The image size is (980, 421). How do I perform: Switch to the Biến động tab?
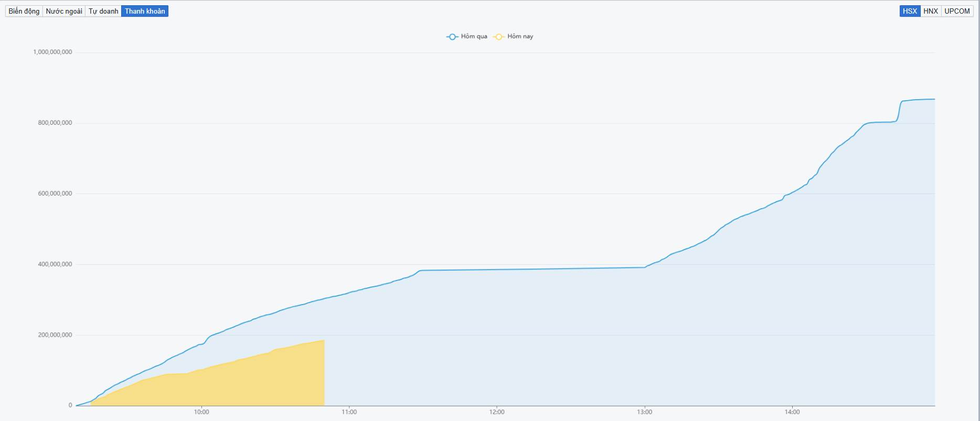tap(24, 11)
